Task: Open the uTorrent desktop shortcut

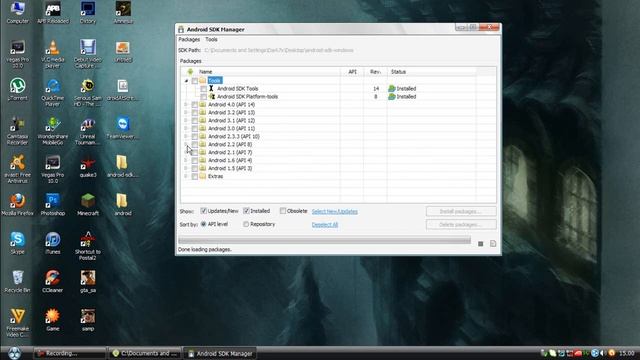Action: 18,89
